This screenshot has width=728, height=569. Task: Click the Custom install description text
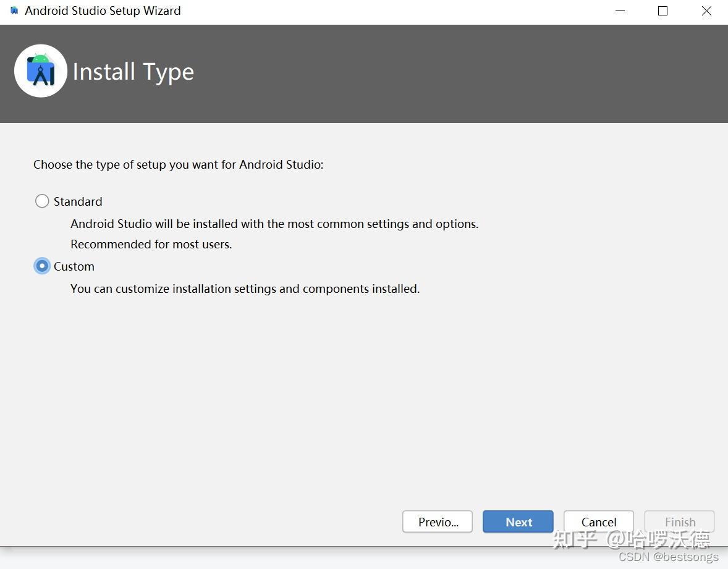coord(245,289)
